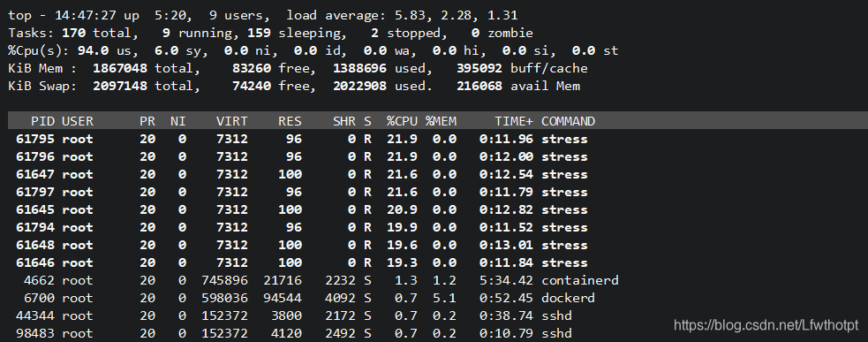
Task: Click PID 6700 in process list
Action: (x=40, y=298)
